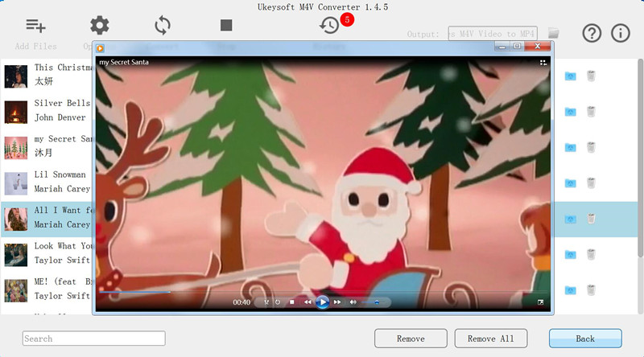This screenshot has width=644, height=357.
Task: Select the highlighted All I Want row
Action: [319, 220]
